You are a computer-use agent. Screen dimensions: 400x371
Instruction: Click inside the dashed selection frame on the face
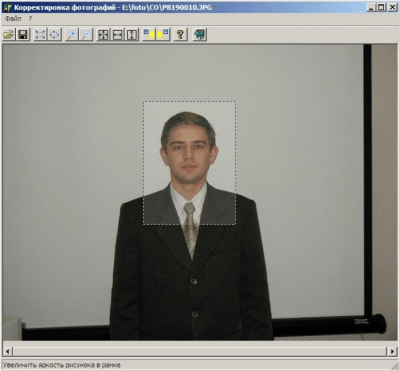pos(189,163)
